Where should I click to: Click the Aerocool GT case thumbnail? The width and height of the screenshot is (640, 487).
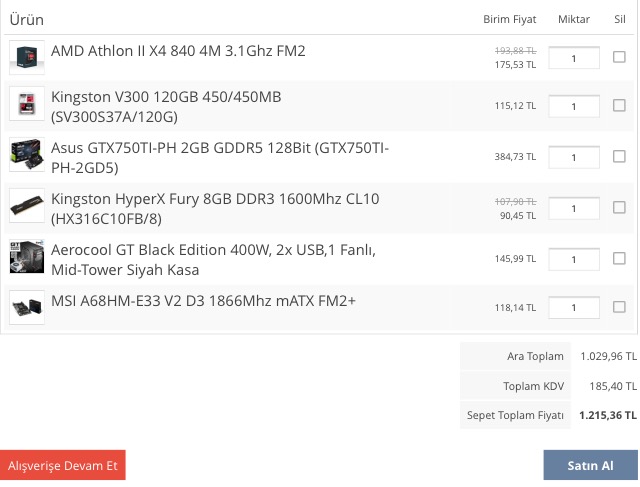click(x=26, y=257)
